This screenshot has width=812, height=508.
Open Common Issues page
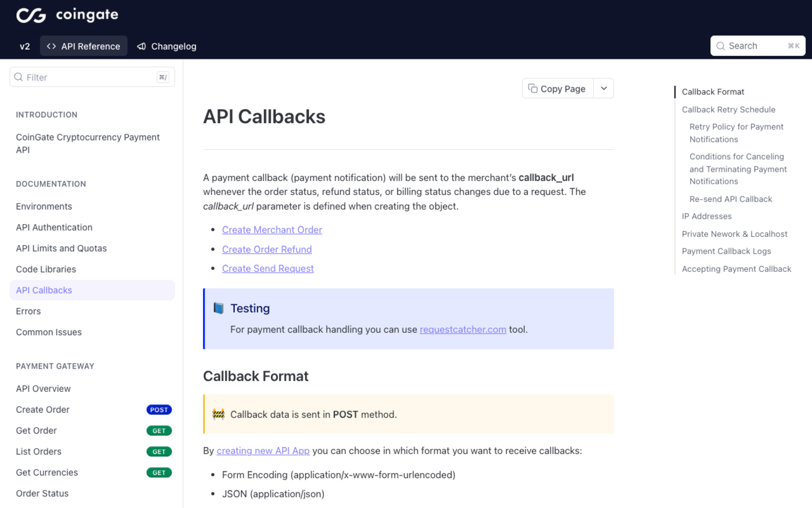[92, 332]
